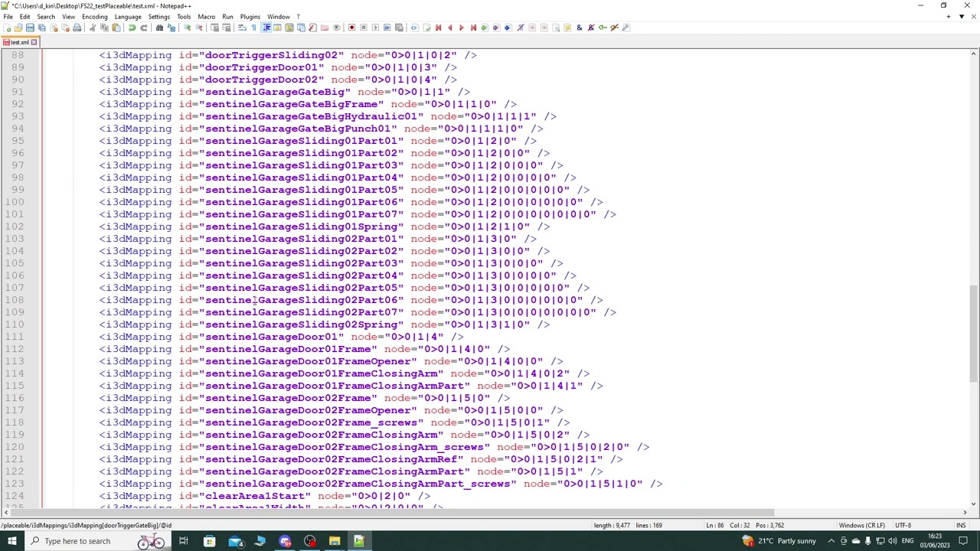
Task: Zoom out using the toolbar magnifier
Action: click(x=198, y=28)
